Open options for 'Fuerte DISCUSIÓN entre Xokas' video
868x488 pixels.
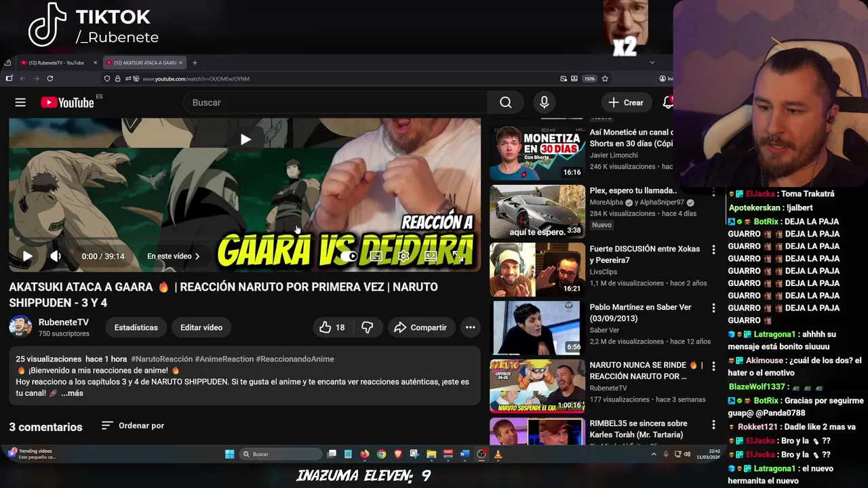coord(713,250)
